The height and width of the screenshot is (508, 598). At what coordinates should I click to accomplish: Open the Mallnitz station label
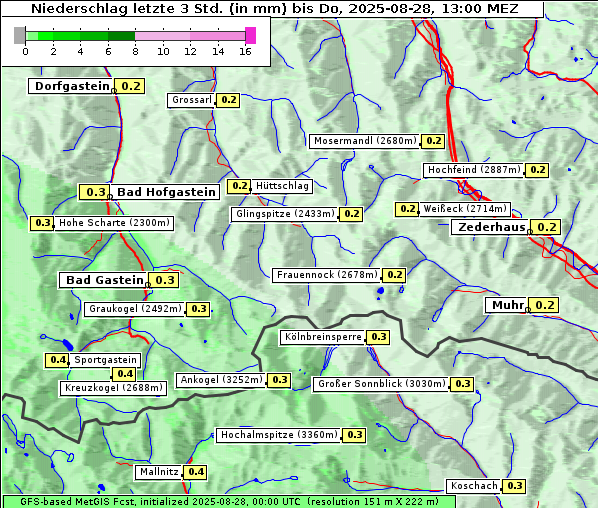click(x=159, y=472)
